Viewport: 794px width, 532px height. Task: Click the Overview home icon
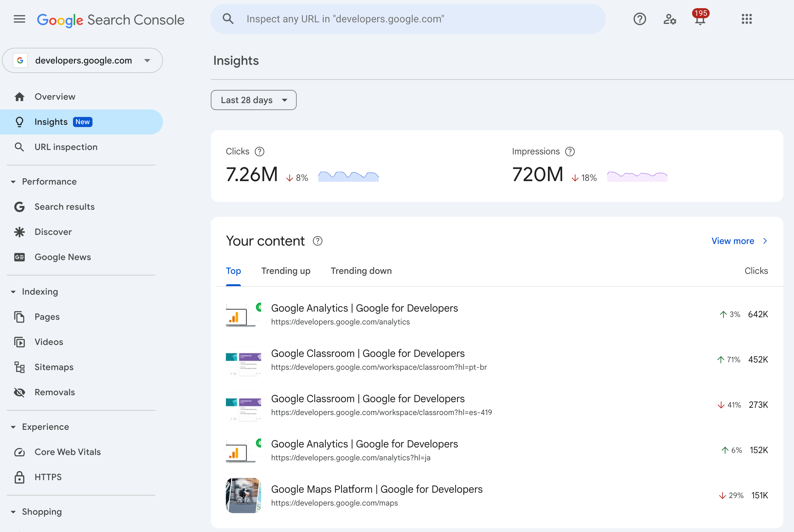(20, 97)
